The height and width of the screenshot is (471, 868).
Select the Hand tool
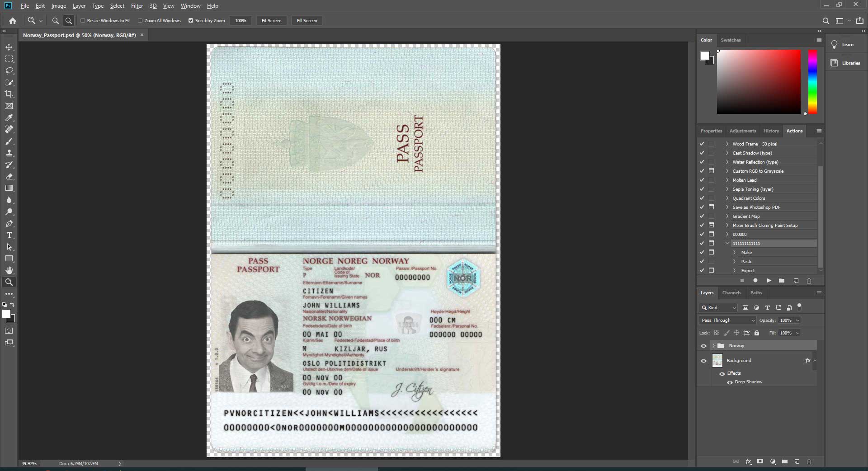tap(9, 270)
